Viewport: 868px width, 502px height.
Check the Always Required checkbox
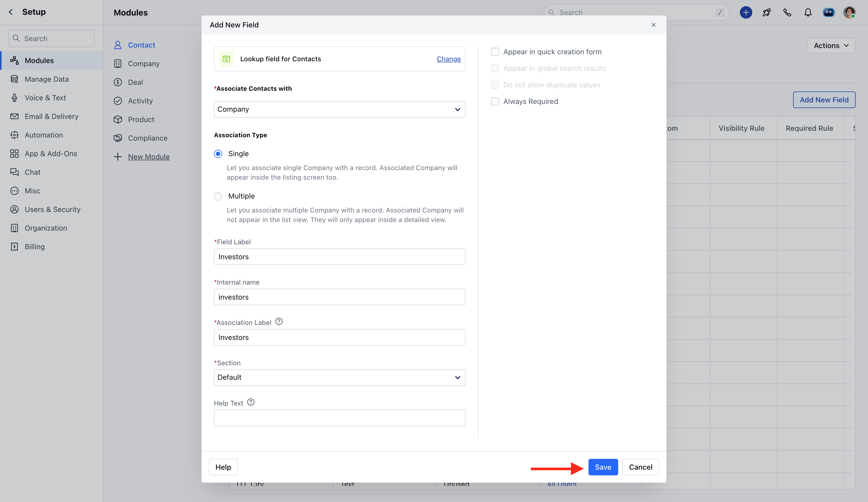[x=495, y=101]
